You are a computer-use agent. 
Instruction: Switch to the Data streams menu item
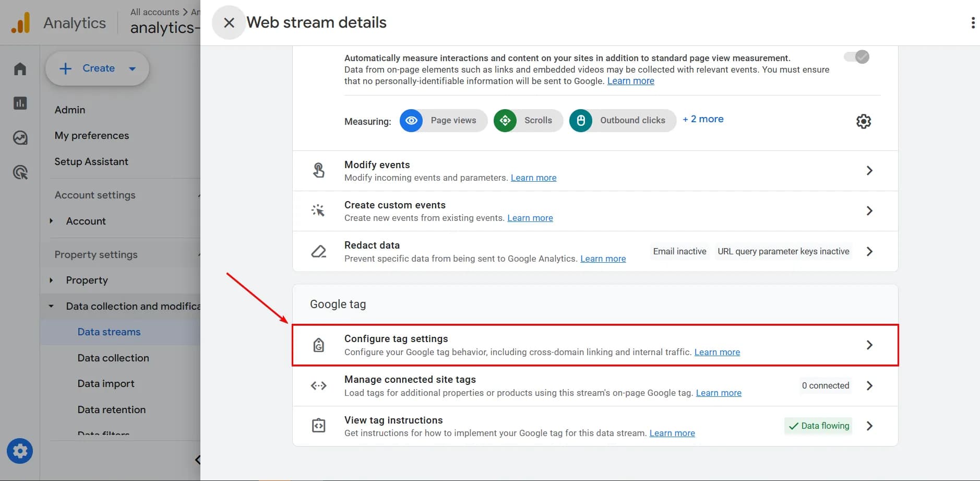click(x=109, y=332)
